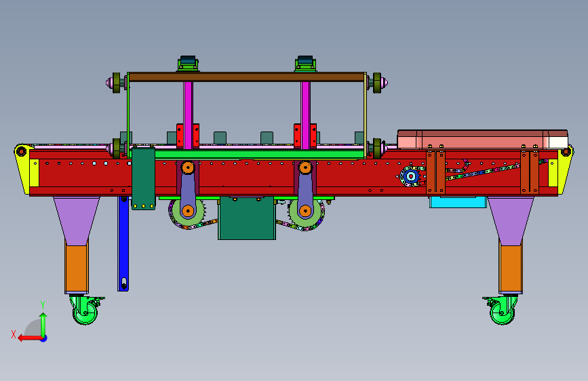Click the top-left green mounting bracket

pyautogui.click(x=188, y=64)
